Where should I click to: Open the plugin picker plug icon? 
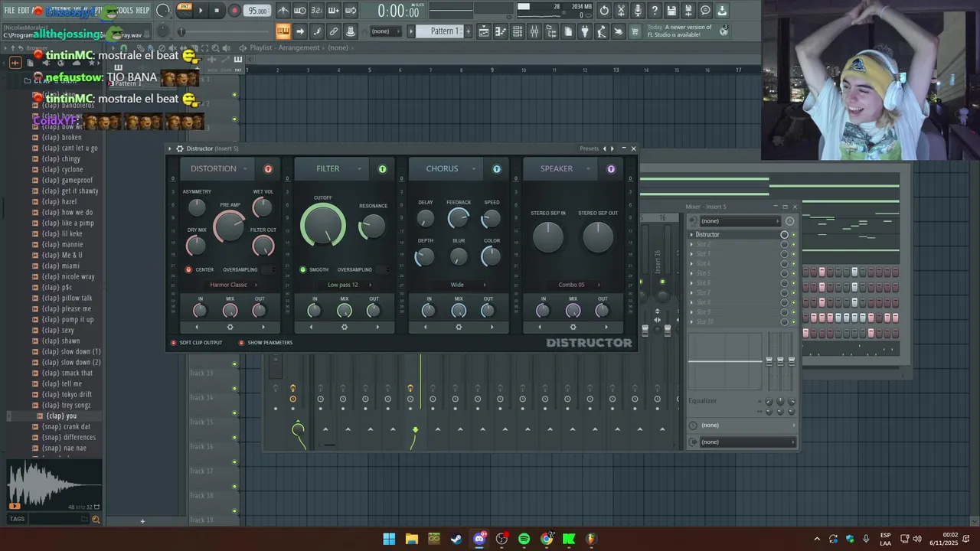[584, 31]
